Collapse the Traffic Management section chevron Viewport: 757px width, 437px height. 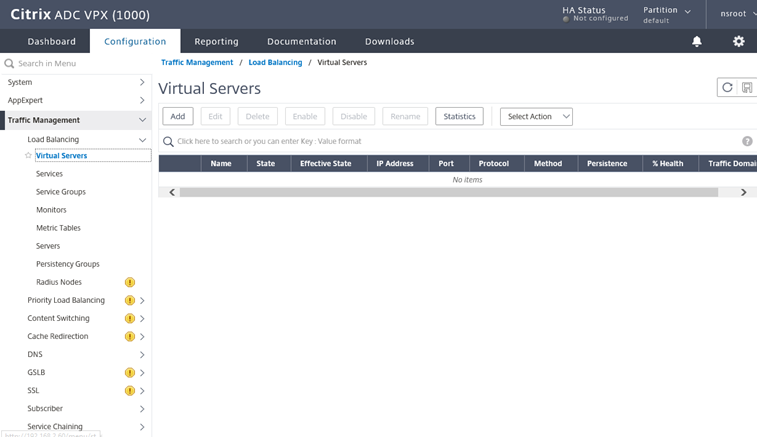click(142, 120)
